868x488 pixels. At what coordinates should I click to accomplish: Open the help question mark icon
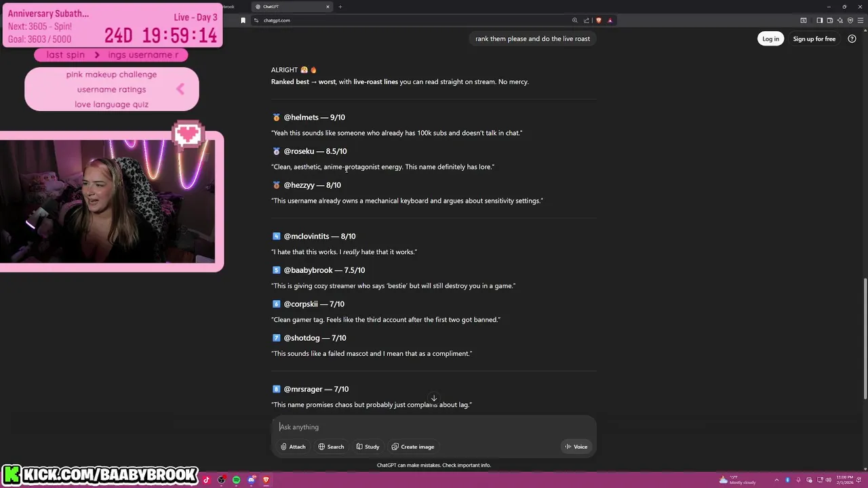[852, 39]
